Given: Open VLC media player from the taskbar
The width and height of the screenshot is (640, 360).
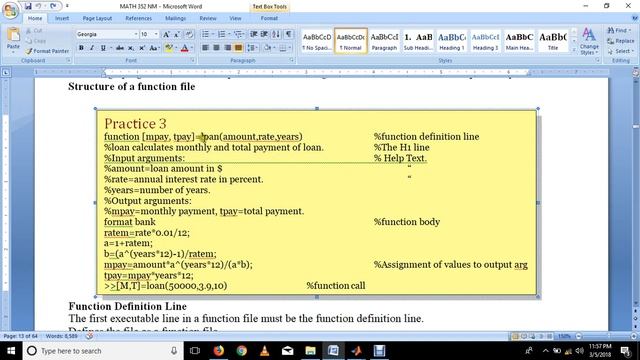Looking at the screenshot, I should (x=264, y=351).
